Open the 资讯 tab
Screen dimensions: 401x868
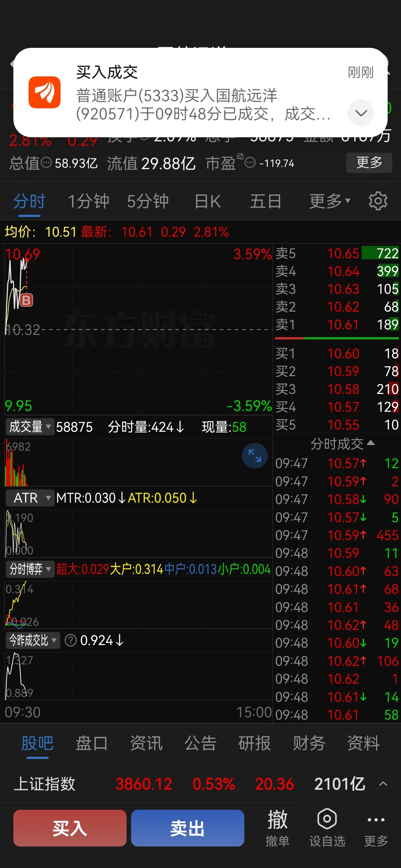(x=146, y=743)
